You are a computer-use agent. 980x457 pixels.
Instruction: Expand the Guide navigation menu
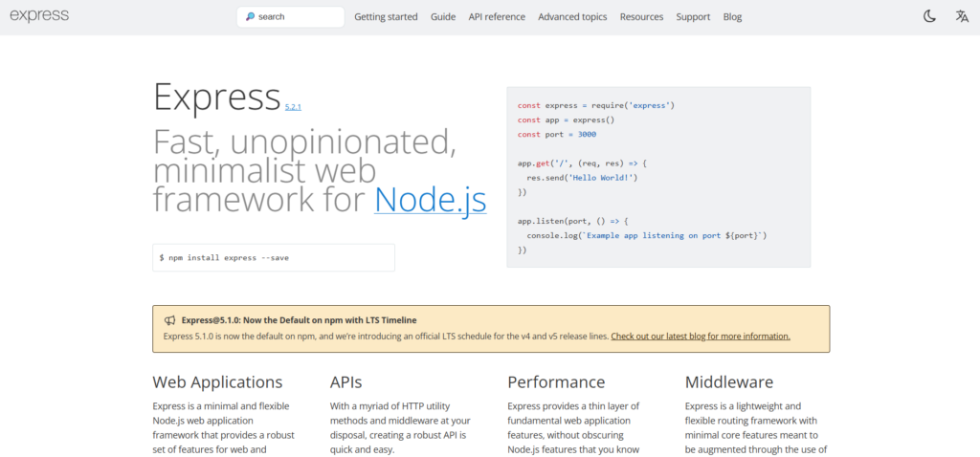coord(443,17)
